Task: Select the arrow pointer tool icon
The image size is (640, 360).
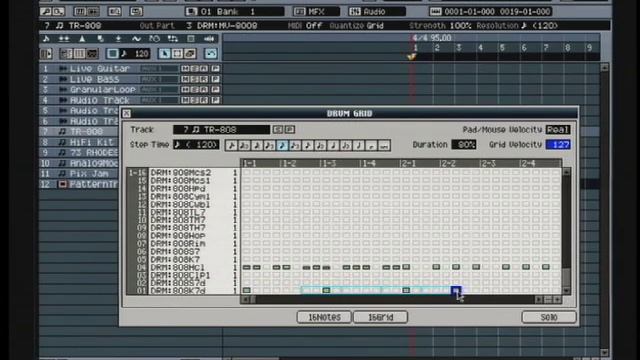Action: [164, 53]
